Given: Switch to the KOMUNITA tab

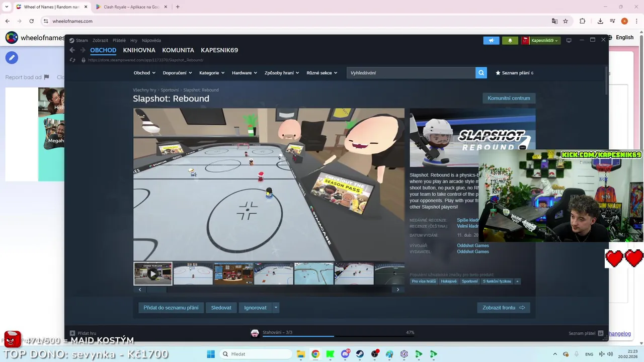Looking at the screenshot, I should [x=178, y=50].
